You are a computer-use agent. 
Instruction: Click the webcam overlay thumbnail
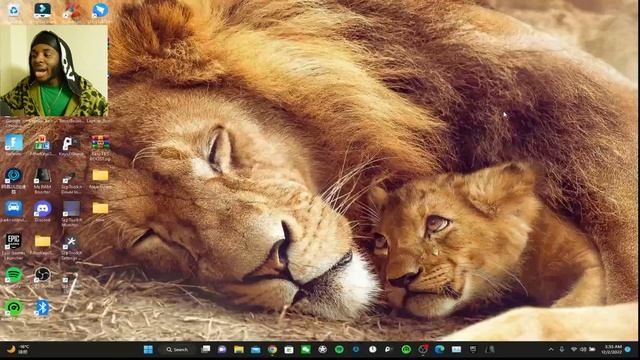click(54, 70)
